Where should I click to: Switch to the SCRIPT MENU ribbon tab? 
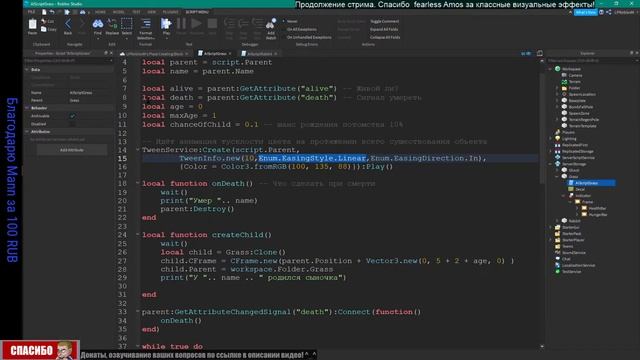pos(197,12)
